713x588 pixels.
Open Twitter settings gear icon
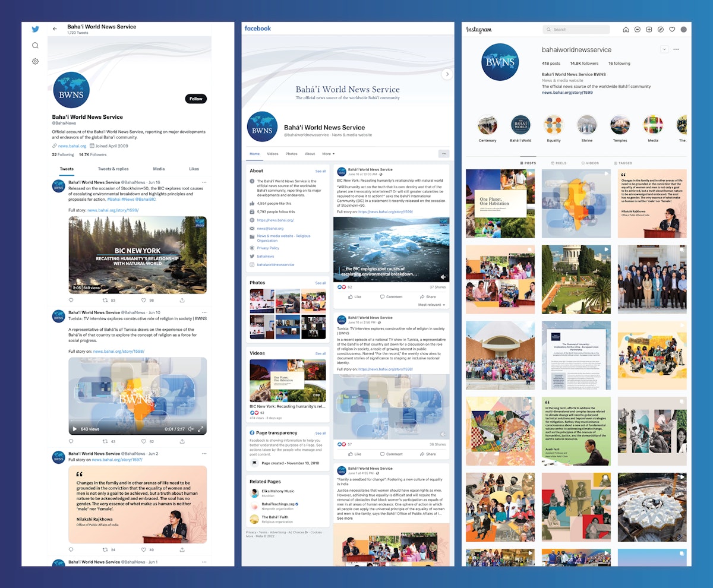coord(35,61)
